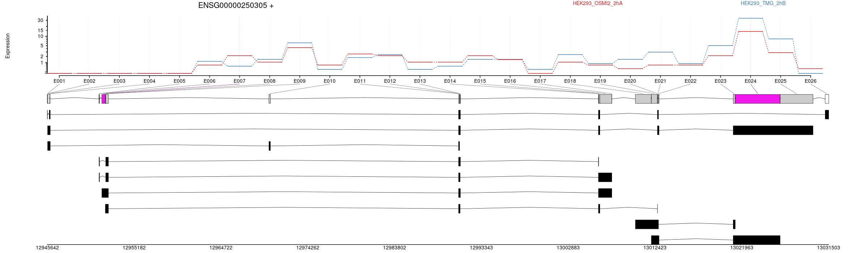The width and height of the screenshot is (868, 253).
Task: Click genomic coordinate 13021963
Action: [742, 248]
